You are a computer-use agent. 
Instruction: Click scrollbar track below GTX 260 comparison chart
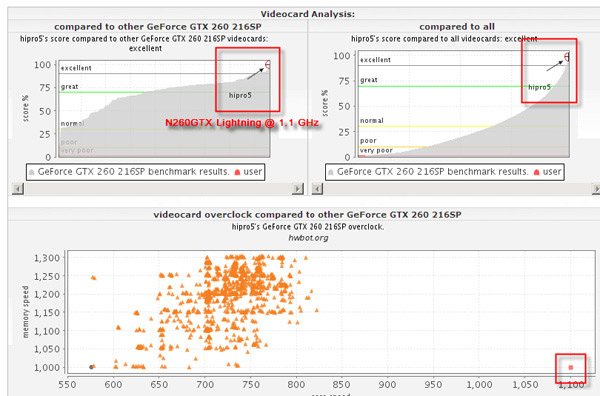[158, 189]
